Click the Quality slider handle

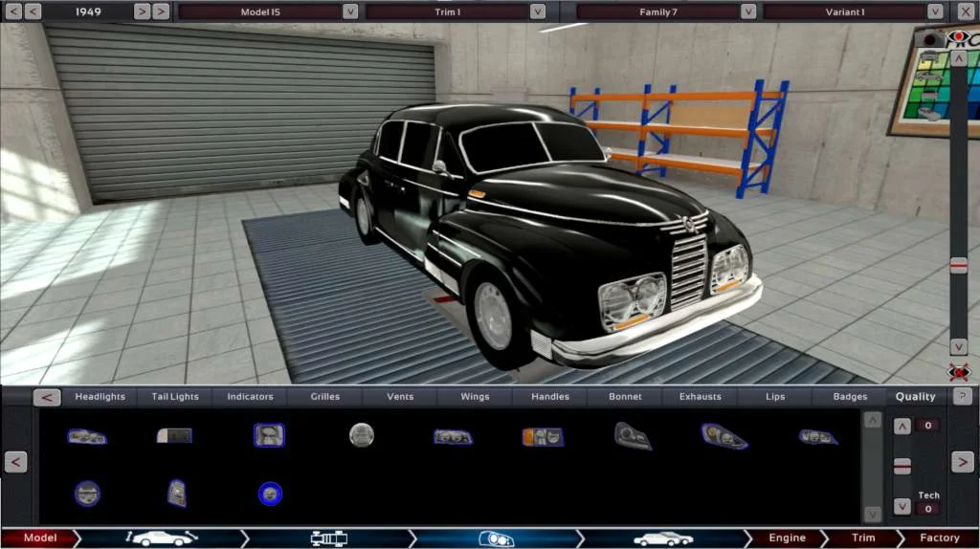tap(902, 466)
